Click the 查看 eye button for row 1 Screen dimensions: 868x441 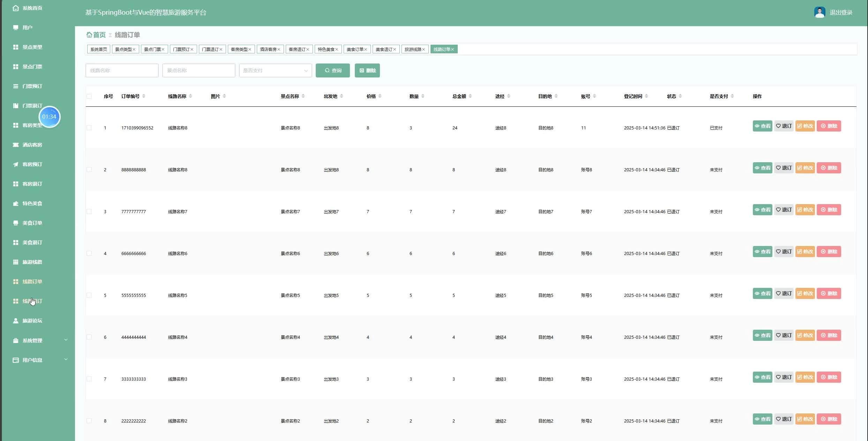pos(762,126)
